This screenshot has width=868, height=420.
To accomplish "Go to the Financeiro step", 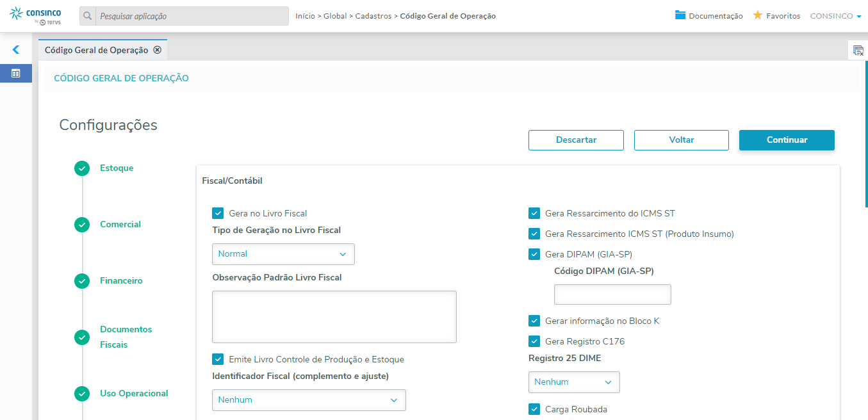I will [x=121, y=281].
